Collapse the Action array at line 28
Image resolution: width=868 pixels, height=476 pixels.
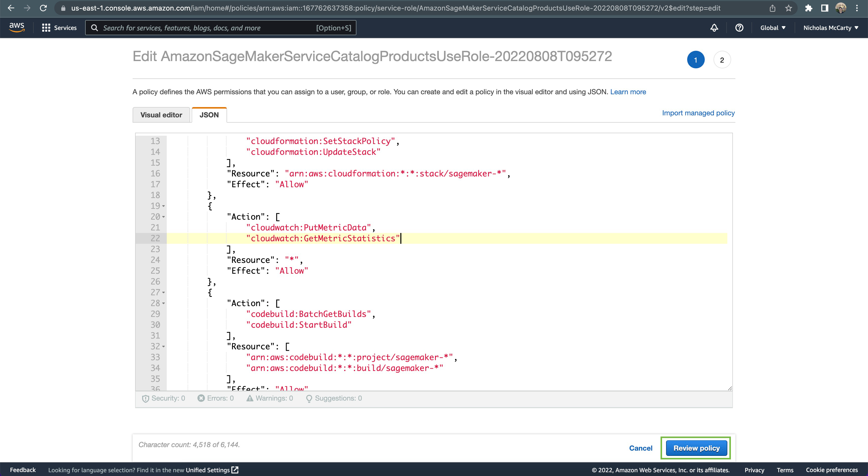coord(164,303)
